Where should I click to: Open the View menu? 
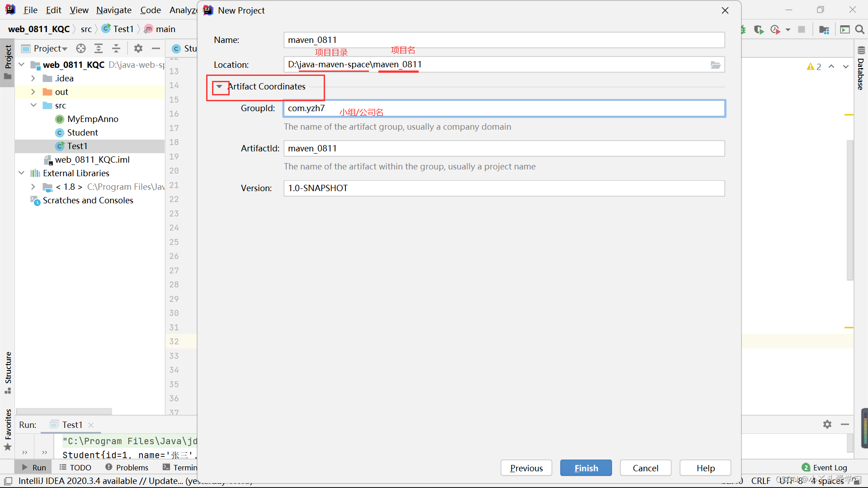[x=79, y=10]
